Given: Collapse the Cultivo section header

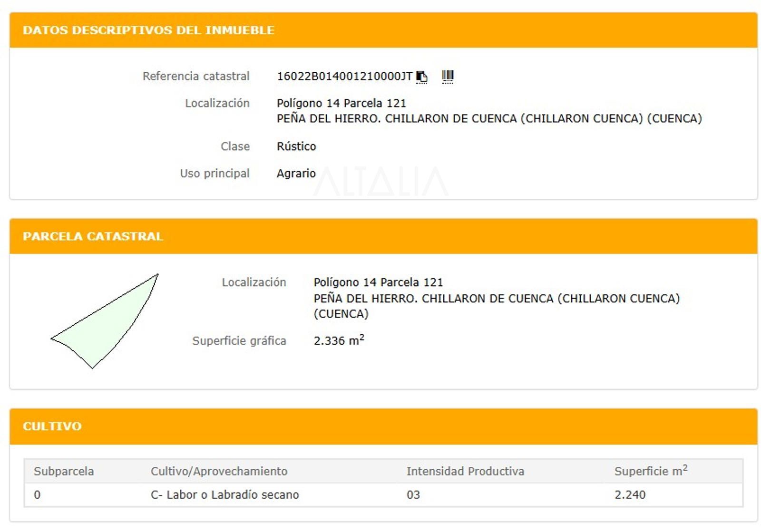Looking at the screenshot, I should [52, 426].
